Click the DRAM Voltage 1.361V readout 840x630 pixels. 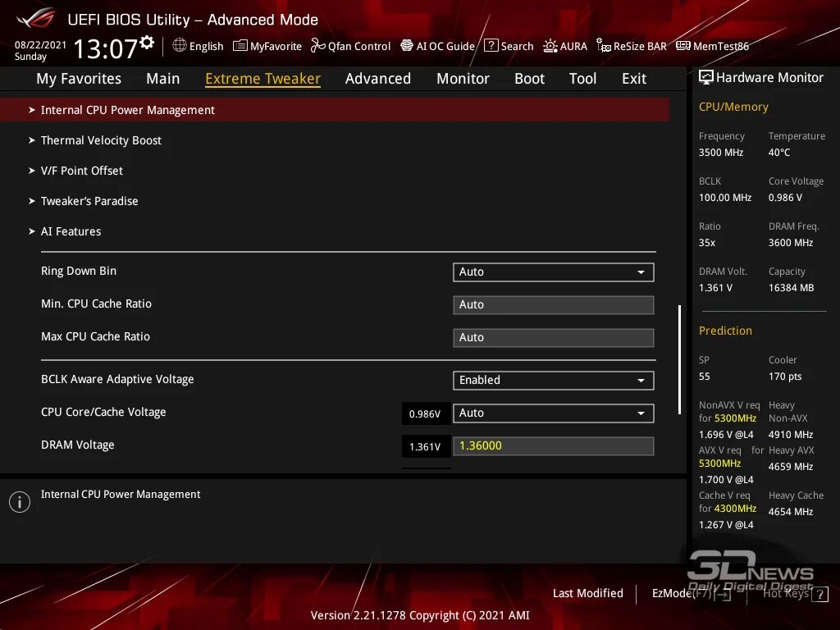(426, 447)
